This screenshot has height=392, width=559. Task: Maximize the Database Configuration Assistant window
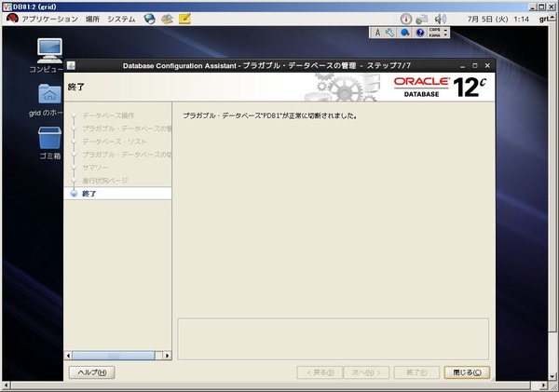(x=475, y=65)
